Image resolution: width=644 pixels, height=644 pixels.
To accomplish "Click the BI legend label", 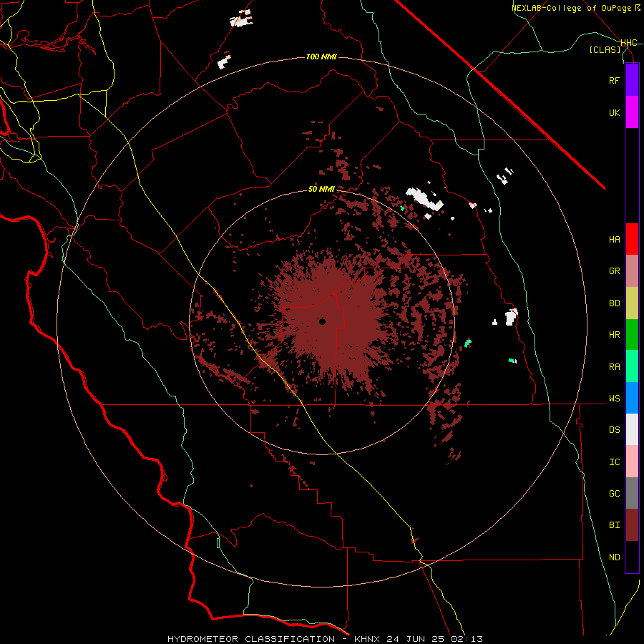I will [x=614, y=525].
